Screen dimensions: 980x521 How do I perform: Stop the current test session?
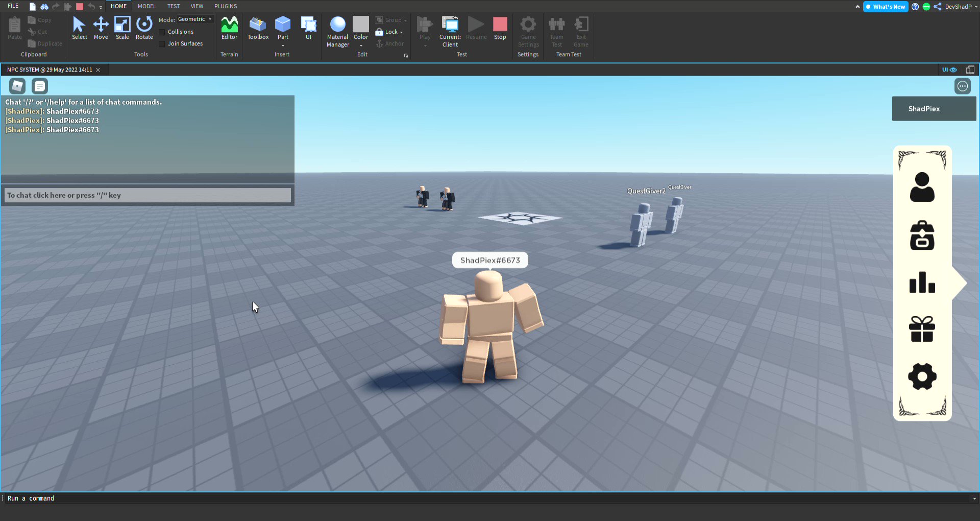[500, 26]
